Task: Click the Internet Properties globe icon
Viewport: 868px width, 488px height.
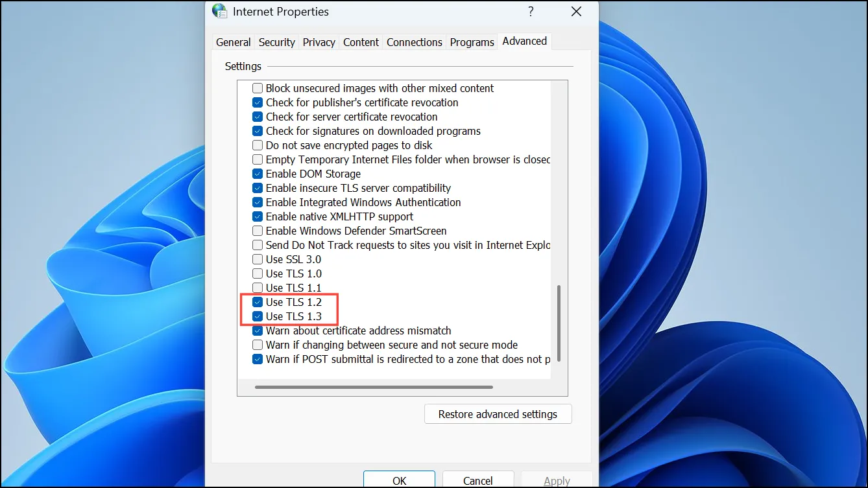Action: 220,12
